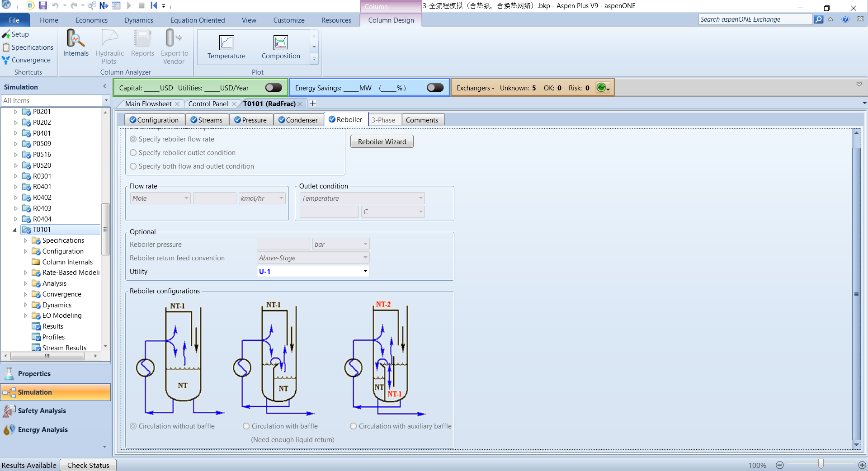Click the Next (N arrow) input icon
Screen dimensions: 868x471
(104, 6)
